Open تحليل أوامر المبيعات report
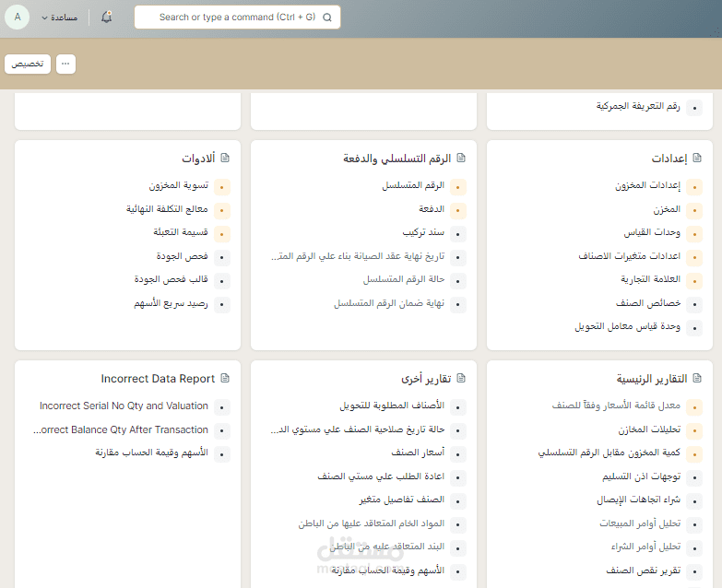Screen dimensions: 722x588 click(640, 523)
